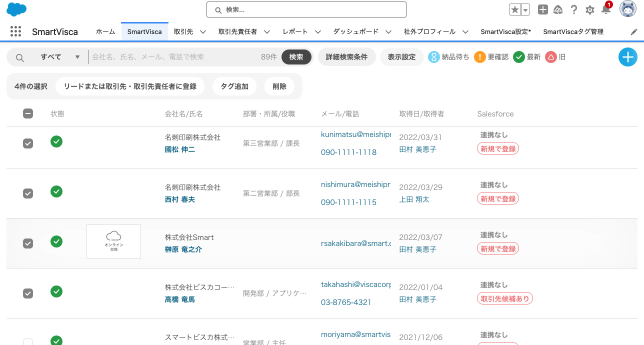The width and height of the screenshot is (644, 345).
Task: Open the Trailhead guidance icon
Action: (x=558, y=9)
